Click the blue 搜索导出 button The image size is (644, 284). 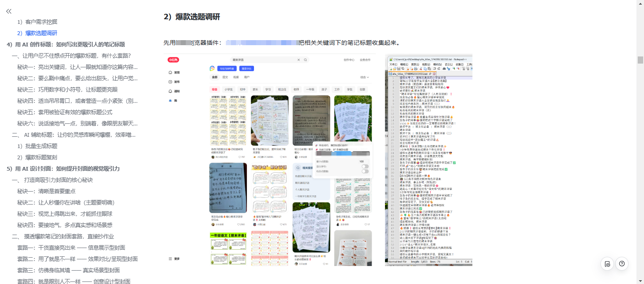click(x=247, y=69)
